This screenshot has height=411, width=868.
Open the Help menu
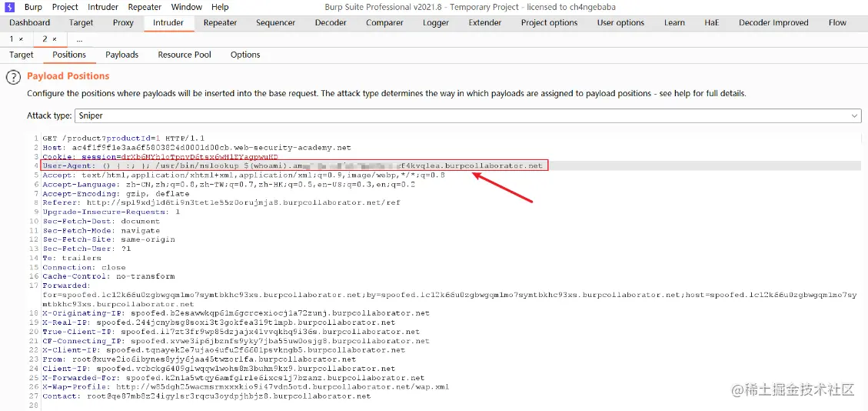click(220, 7)
